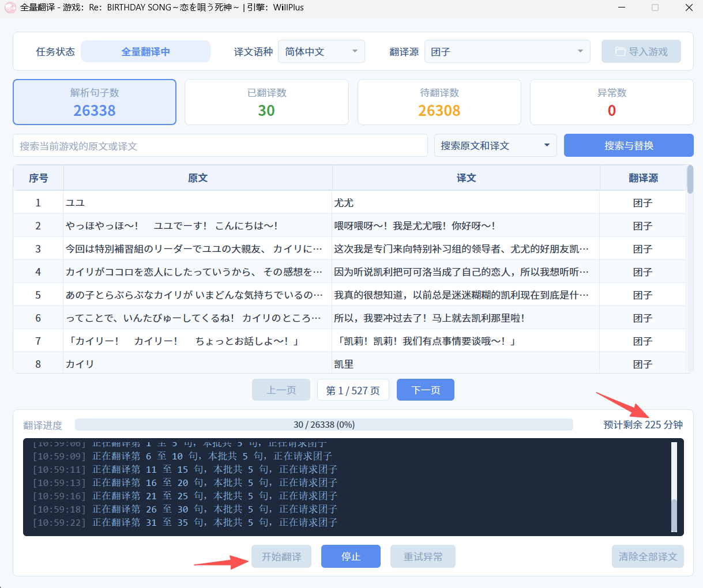Open the 翻译源 团子 dropdown

tap(507, 51)
